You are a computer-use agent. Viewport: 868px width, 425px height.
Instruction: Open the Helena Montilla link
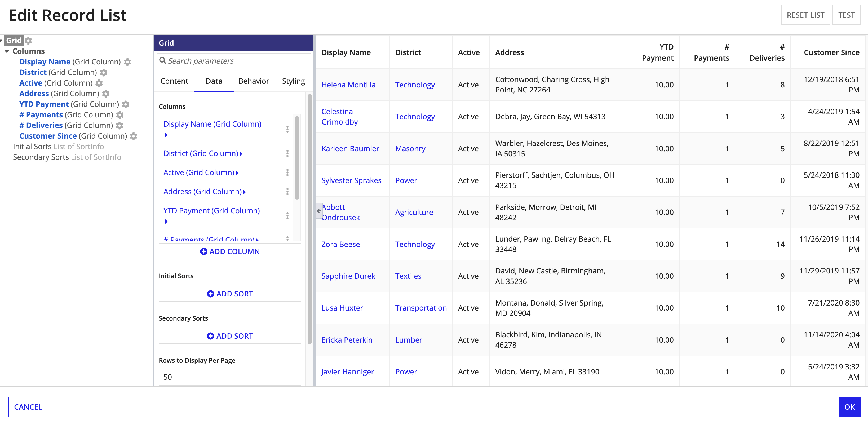pyautogui.click(x=348, y=85)
